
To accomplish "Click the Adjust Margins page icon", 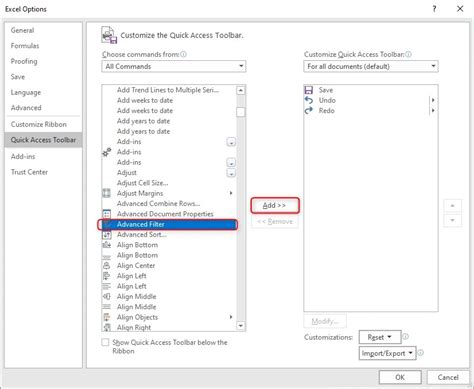I will tap(106, 193).
